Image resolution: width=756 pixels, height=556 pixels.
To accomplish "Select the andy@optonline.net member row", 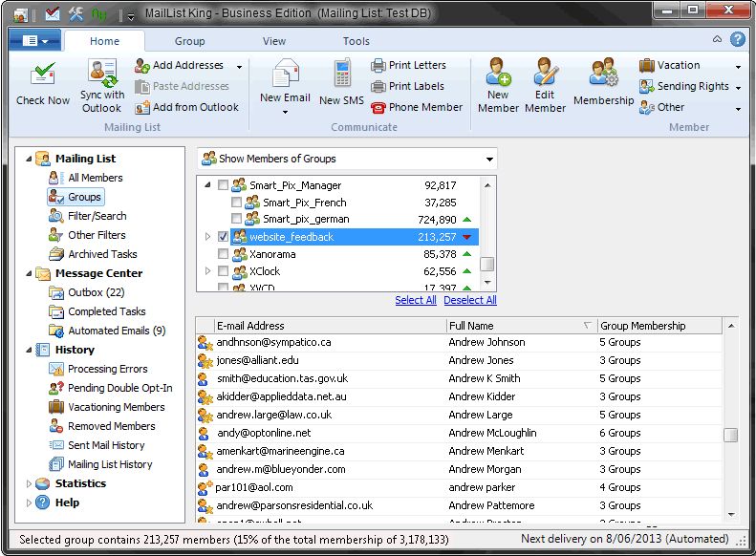I will (x=459, y=433).
